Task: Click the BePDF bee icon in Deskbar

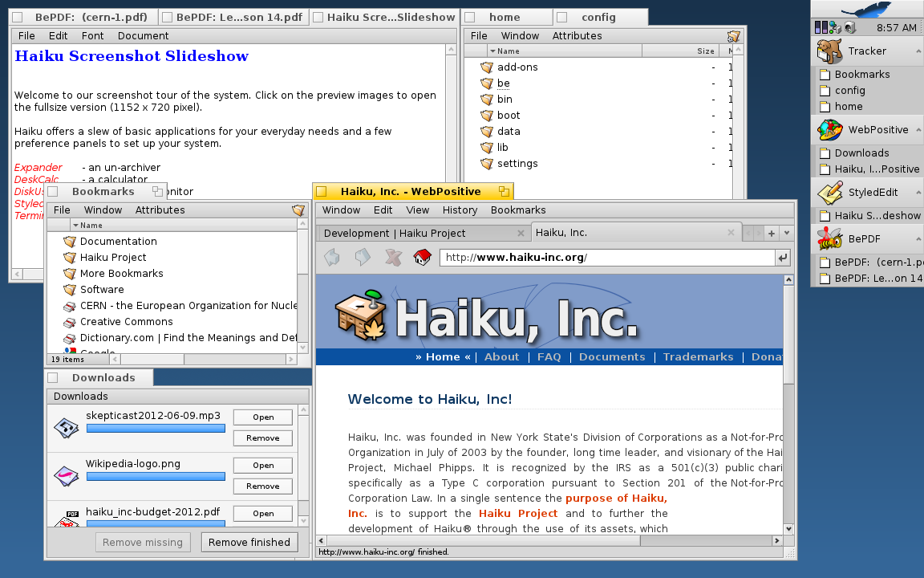Action: (829, 239)
